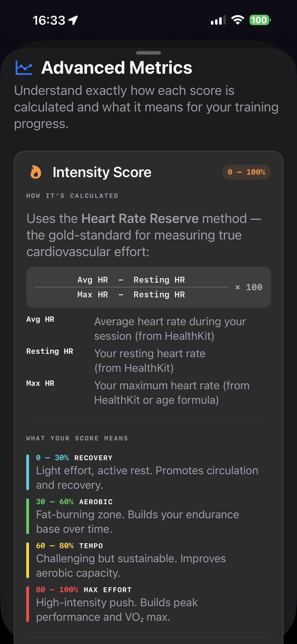Tap the blue line chart icon beside Advanced Metrics
Image resolution: width=297 pixels, height=644 pixels.
(24, 67)
